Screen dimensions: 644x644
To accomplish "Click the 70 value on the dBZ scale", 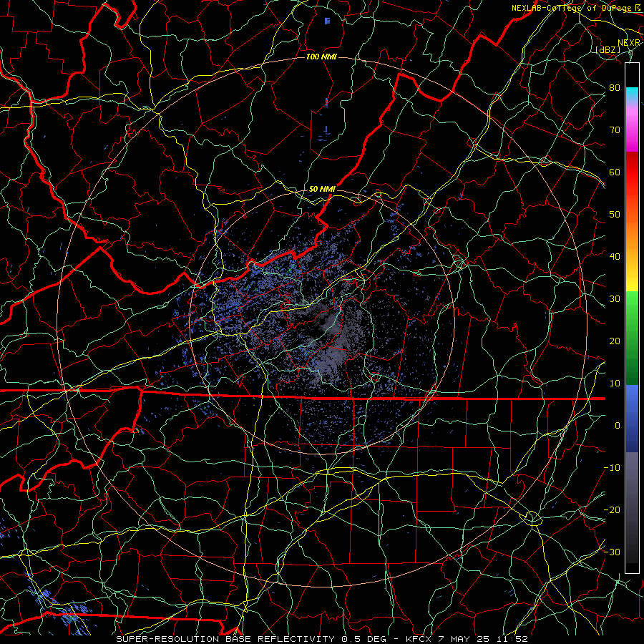I will tap(615, 130).
